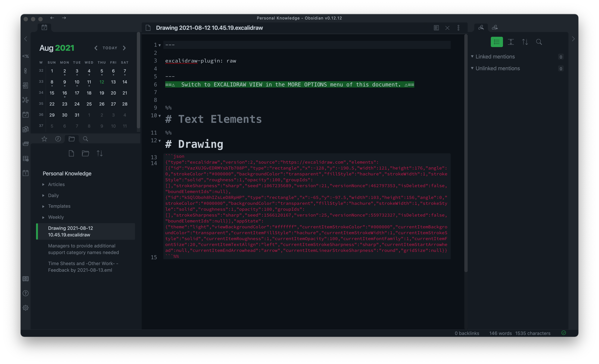Open the More options menu of the document
This screenshot has width=599, height=364.
click(x=459, y=28)
